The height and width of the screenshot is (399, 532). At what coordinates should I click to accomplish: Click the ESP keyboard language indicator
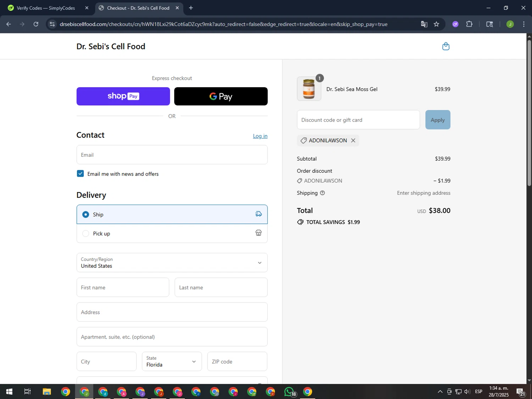(478, 392)
